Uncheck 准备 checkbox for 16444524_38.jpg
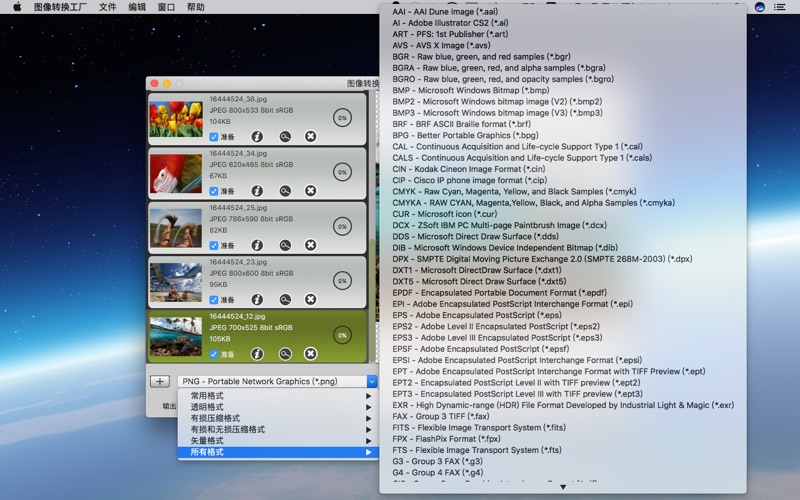Image resolution: width=800 pixels, height=500 pixels. point(214,136)
